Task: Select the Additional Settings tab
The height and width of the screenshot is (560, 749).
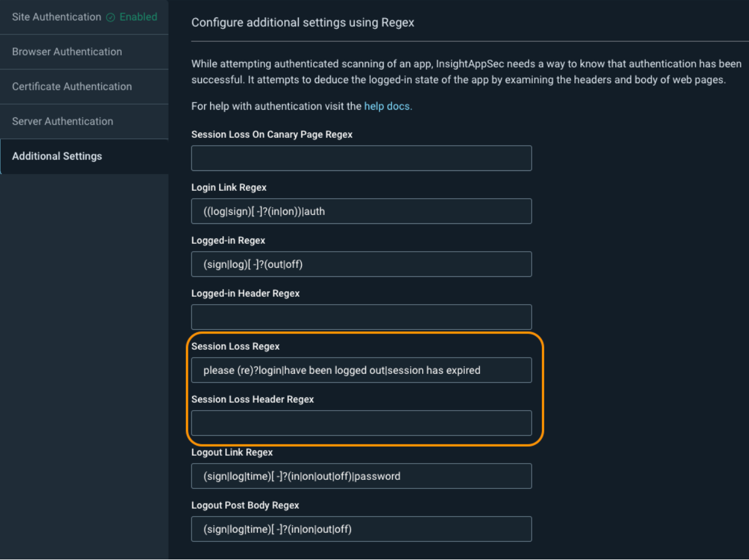Action: [57, 157]
